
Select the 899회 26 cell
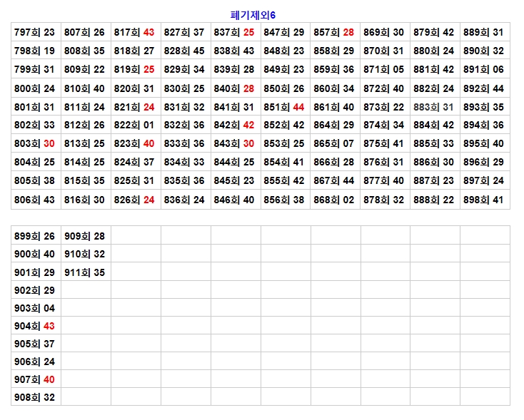35,236
